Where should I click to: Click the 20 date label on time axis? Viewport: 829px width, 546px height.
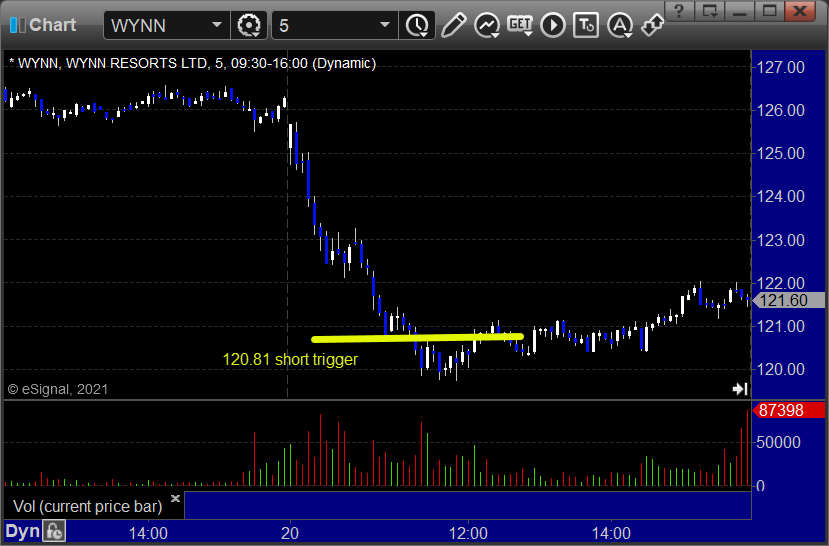pyautogui.click(x=290, y=533)
